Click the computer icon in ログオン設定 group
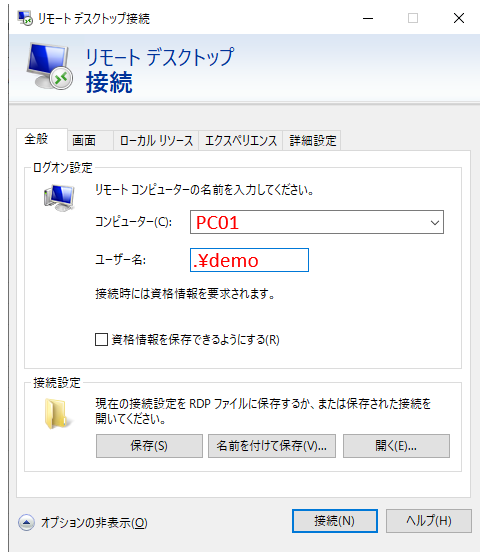 [x=59, y=198]
